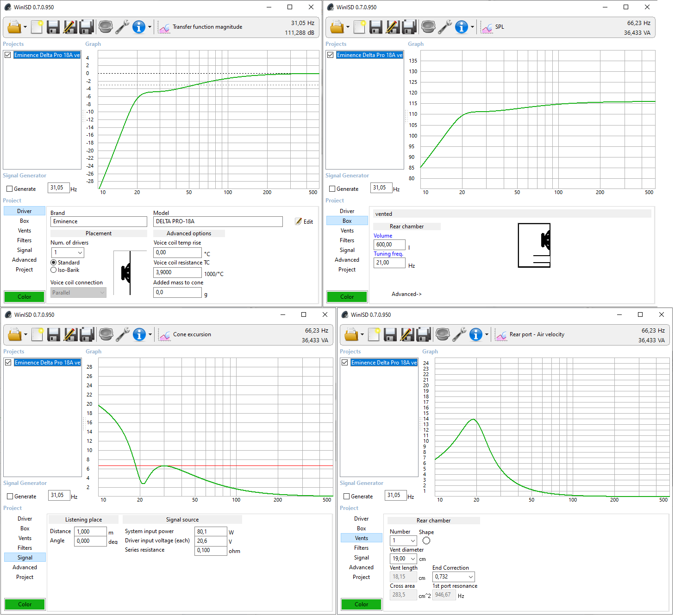Switch to Filters tab in Transfer function window
The image size is (675, 616).
[x=25, y=240]
